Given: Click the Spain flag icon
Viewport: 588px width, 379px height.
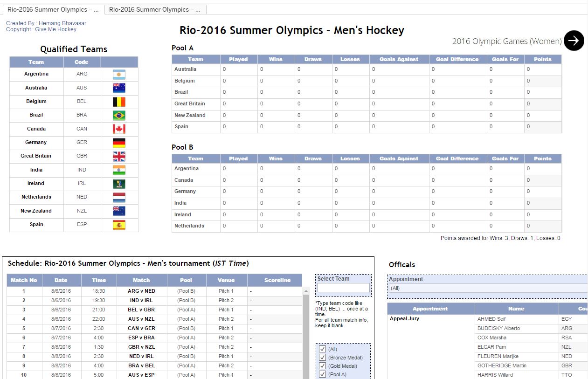Looking at the screenshot, I should [x=119, y=225].
